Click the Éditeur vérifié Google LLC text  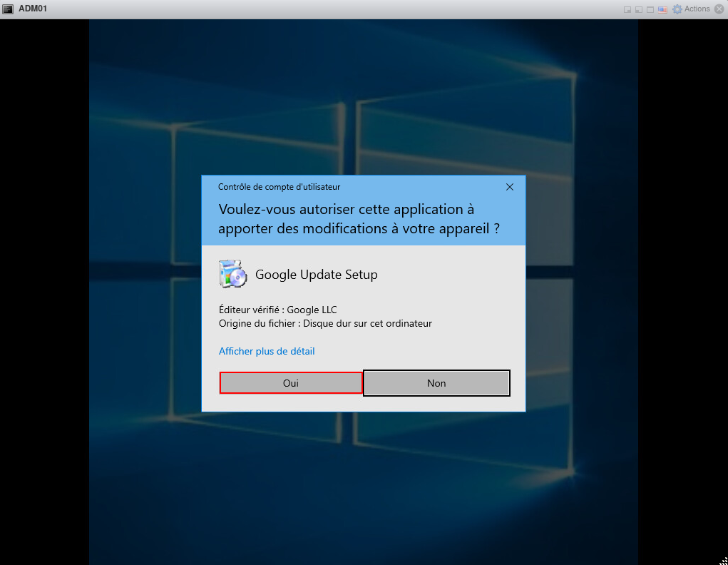[x=277, y=310]
